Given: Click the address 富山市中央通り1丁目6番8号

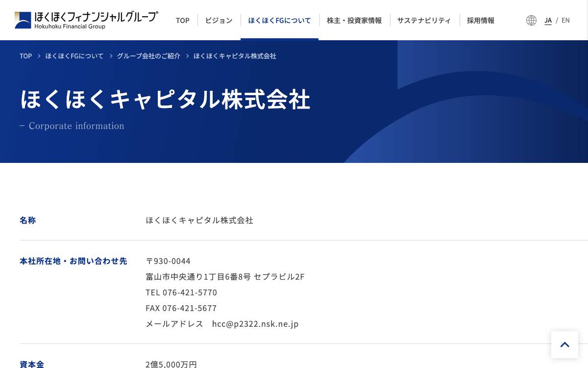Looking at the screenshot, I should tap(198, 277).
